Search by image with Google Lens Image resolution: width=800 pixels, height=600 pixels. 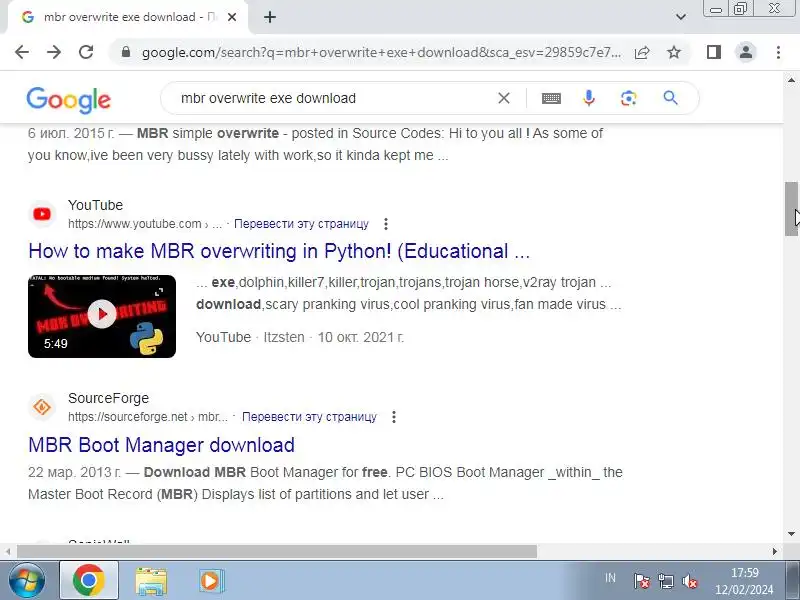pos(629,98)
